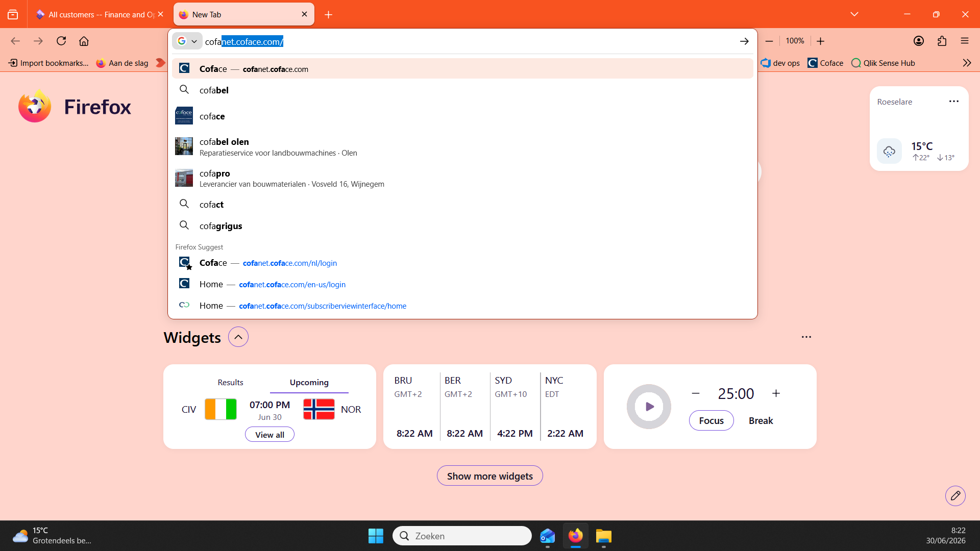The height and width of the screenshot is (551, 980).
Task: Switch timer to Break mode
Action: click(761, 420)
